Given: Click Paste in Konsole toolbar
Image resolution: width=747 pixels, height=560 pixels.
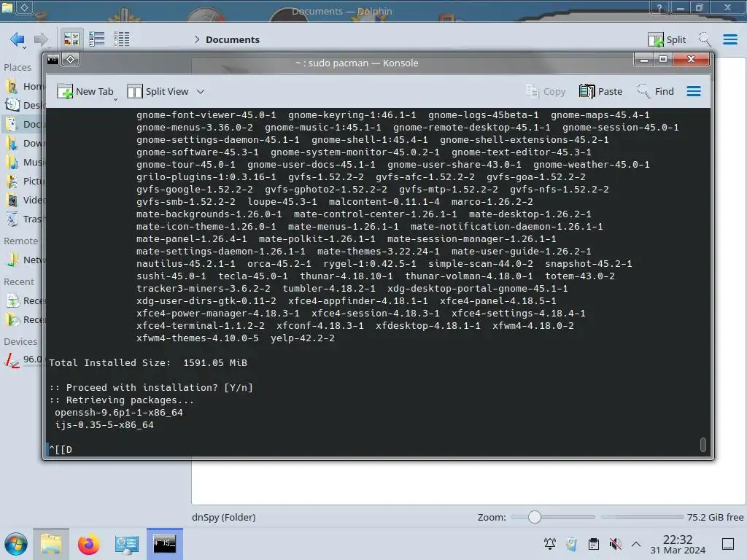Looking at the screenshot, I should point(600,91).
